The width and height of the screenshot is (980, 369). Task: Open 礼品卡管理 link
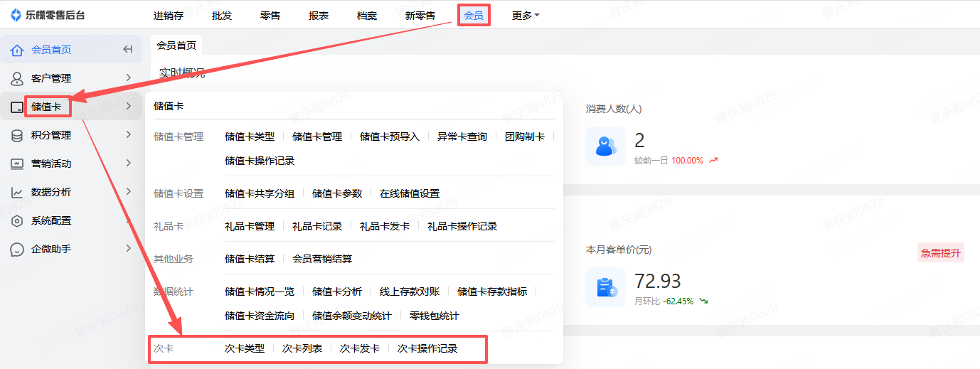coord(250,226)
